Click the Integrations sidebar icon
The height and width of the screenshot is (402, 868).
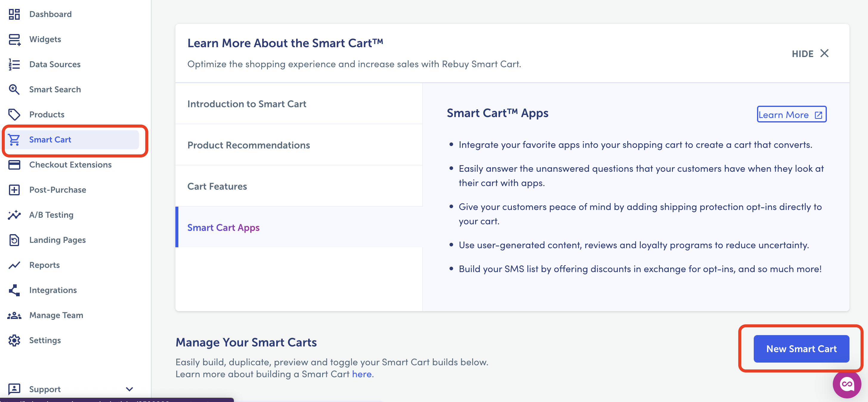click(x=14, y=290)
